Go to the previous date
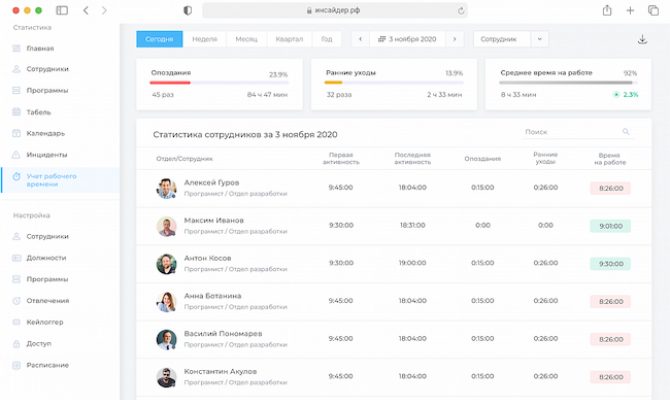The height and width of the screenshot is (400, 670). coord(360,39)
